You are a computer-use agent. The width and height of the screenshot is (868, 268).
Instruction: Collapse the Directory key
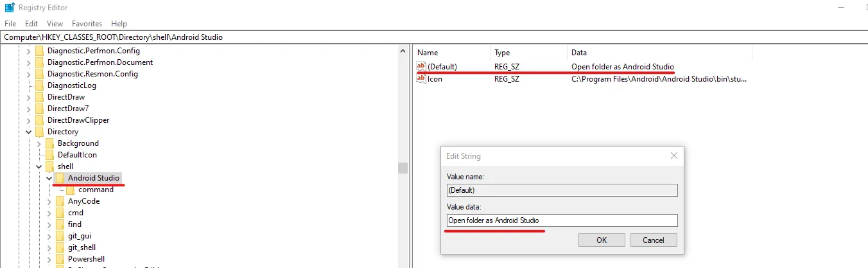28,132
